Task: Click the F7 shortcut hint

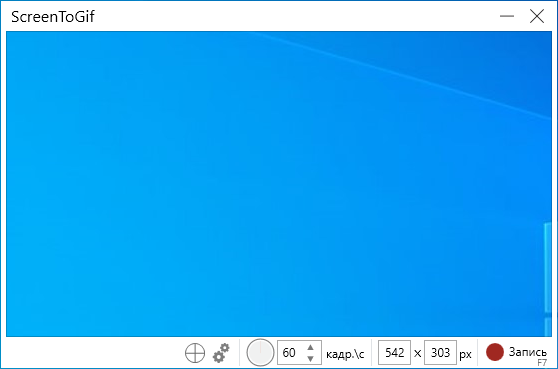Action: 542,363
